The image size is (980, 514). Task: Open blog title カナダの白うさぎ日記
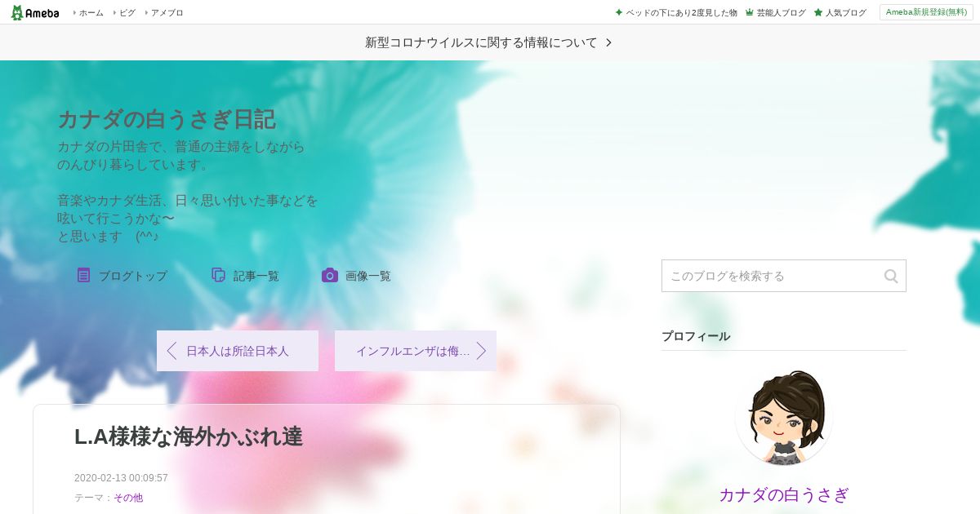[x=167, y=120]
